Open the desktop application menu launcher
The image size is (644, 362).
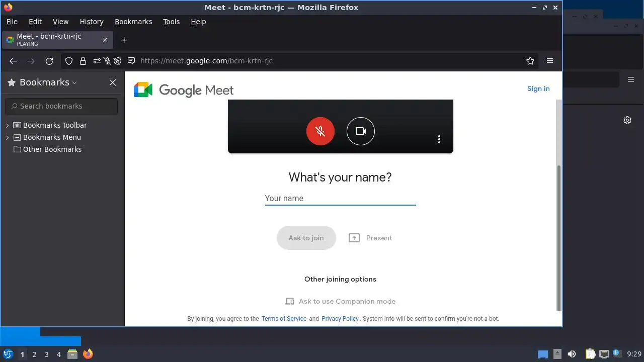(8, 354)
